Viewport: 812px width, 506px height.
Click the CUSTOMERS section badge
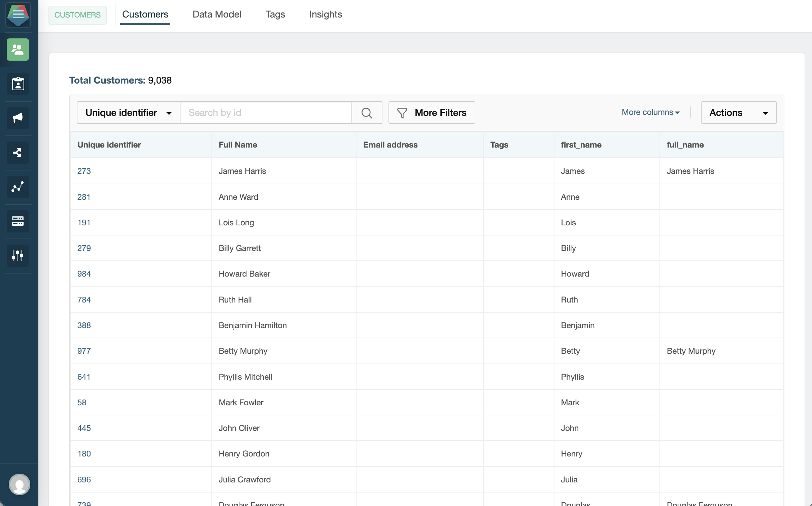[77, 15]
